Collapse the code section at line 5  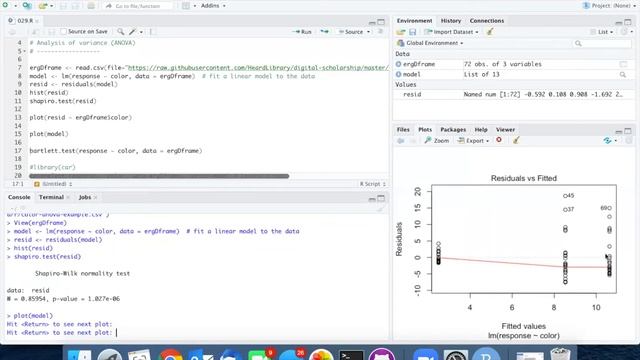point(24,51)
